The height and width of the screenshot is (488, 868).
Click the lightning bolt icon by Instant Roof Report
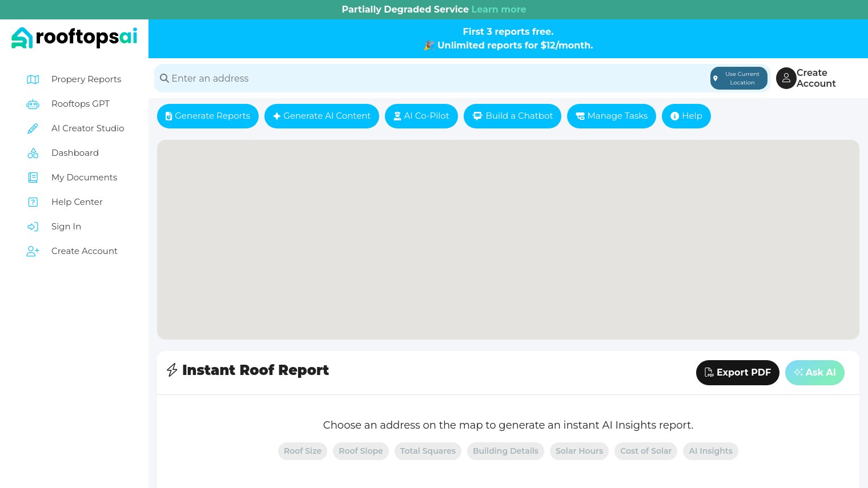172,370
